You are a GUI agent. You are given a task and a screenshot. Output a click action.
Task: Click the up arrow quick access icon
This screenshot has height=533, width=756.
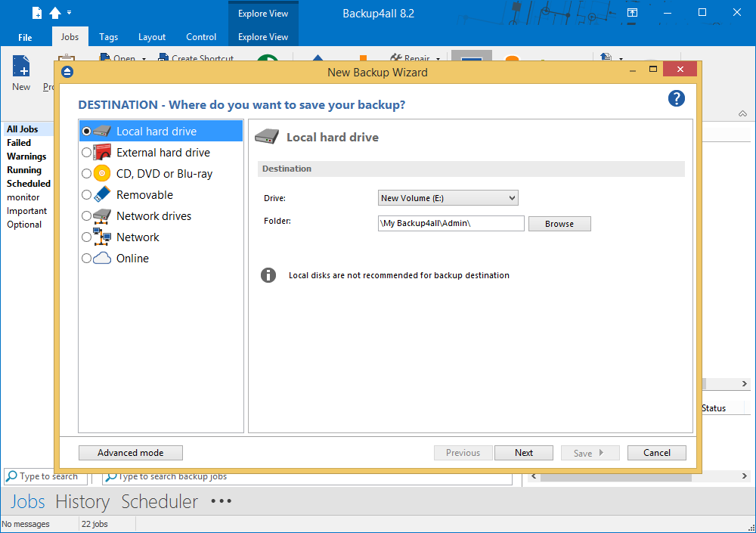pyautogui.click(x=55, y=13)
